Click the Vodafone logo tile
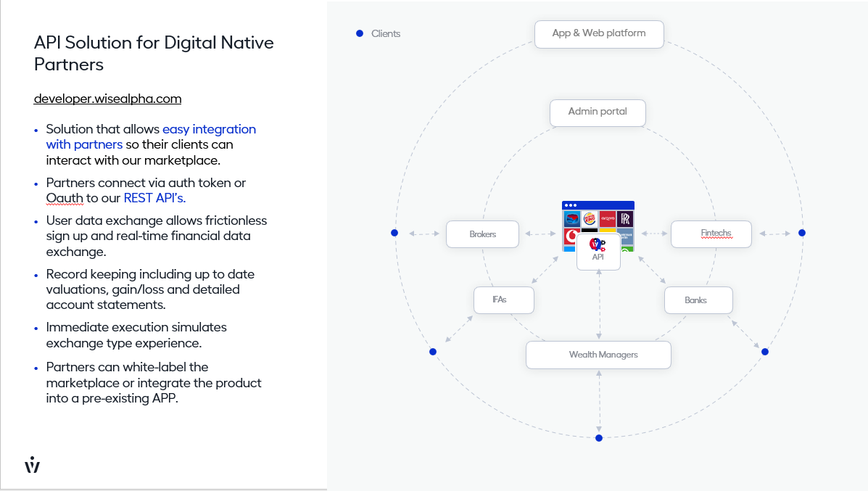The width and height of the screenshot is (868, 491). (x=570, y=237)
